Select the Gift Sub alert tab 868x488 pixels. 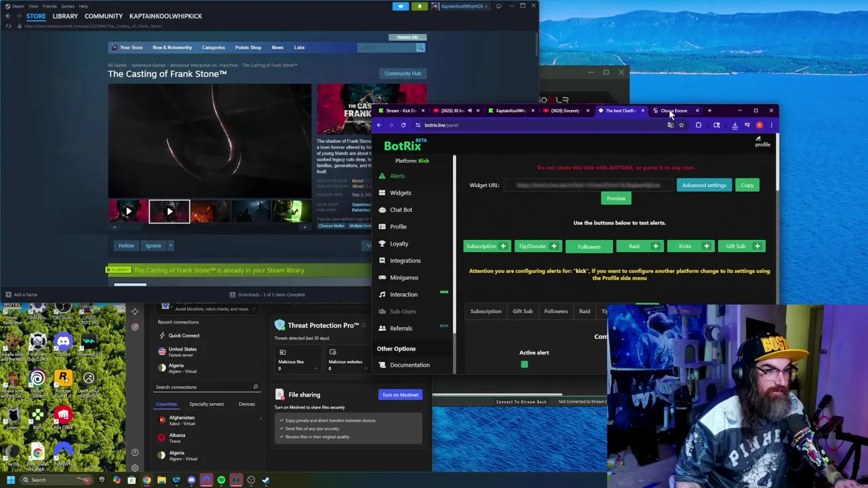click(522, 311)
